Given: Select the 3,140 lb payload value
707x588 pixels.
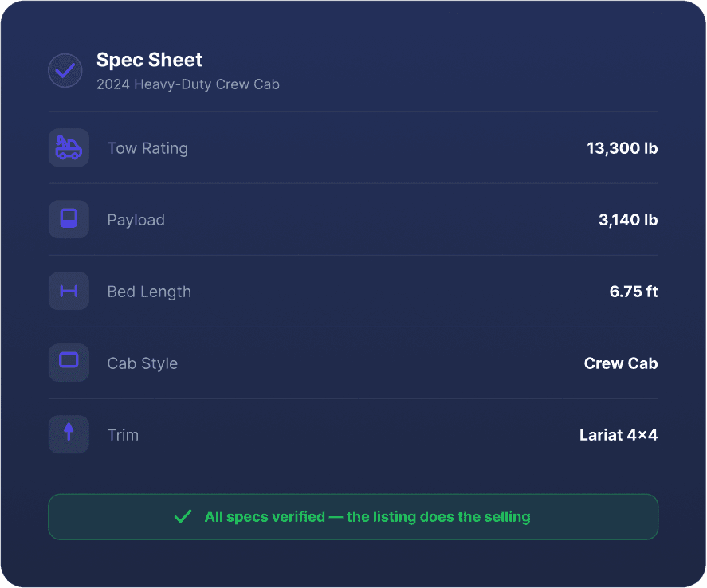Looking at the screenshot, I should (x=628, y=220).
